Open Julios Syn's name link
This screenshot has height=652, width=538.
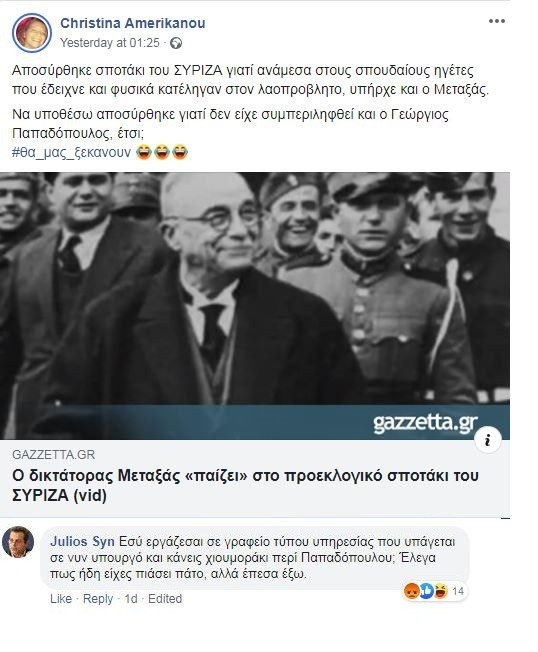pyautogui.click(x=82, y=542)
